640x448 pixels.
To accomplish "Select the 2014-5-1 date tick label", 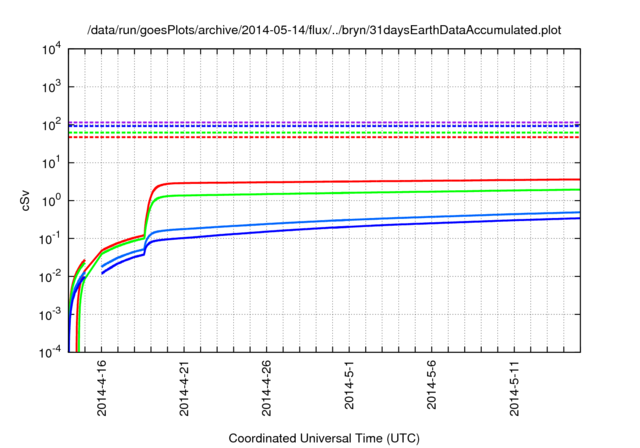I will (x=349, y=385).
